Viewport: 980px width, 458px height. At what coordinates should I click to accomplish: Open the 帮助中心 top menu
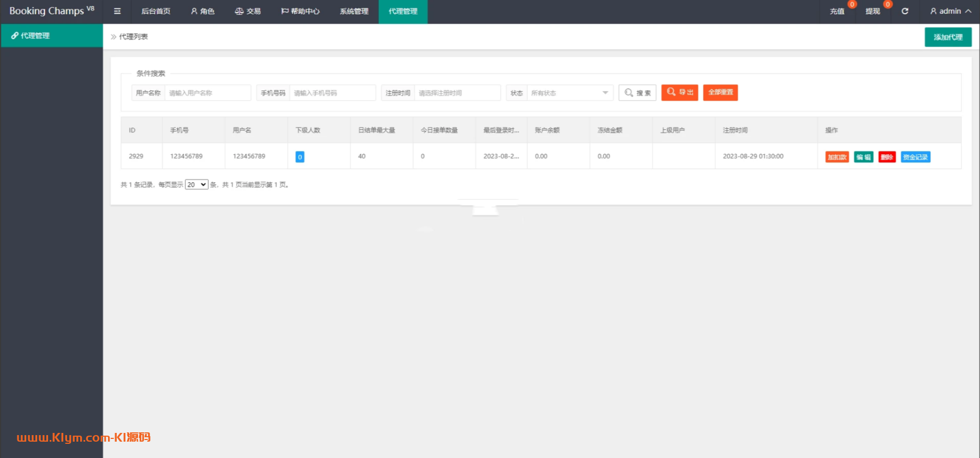click(x=300, y=11)
